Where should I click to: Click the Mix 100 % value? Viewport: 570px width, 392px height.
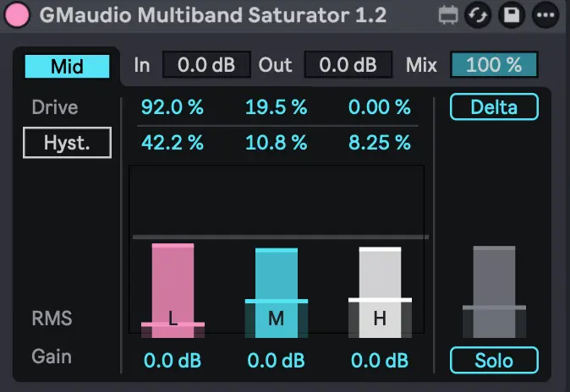point(494,65)
